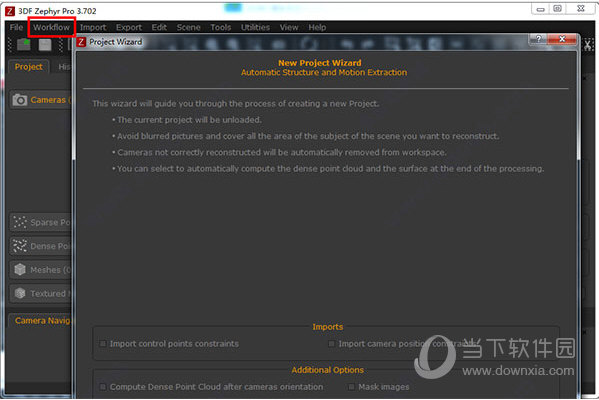The image size is (599, 400).
Task: Select the Cameras panel entry
Action: pyautogui.click(x=41, y=100)
